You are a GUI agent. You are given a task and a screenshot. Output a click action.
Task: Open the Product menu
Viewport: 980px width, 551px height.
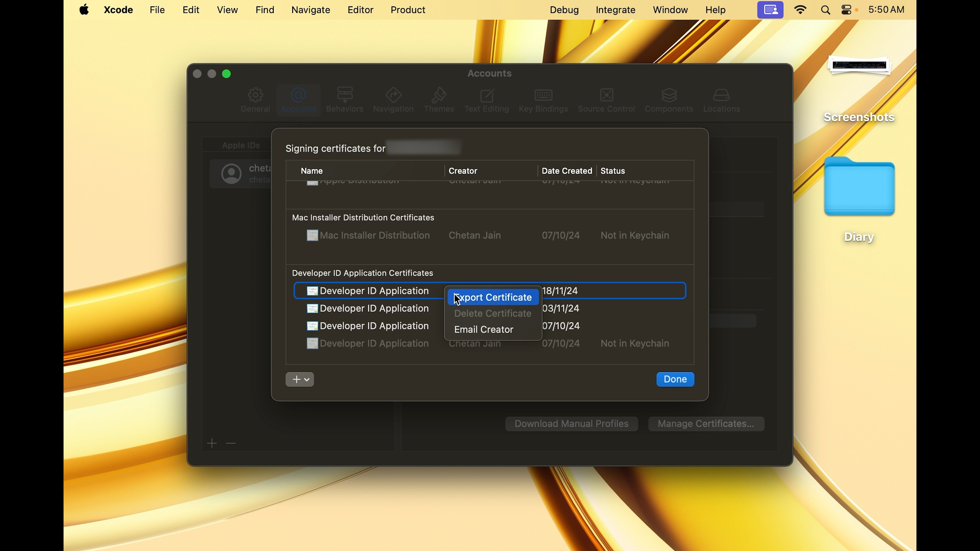click(x=408, y=10)
